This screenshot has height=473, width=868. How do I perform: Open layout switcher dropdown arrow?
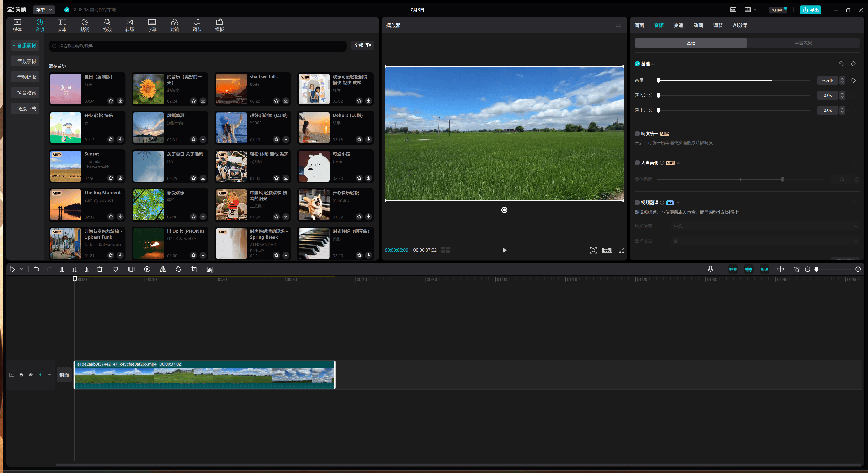755,10
